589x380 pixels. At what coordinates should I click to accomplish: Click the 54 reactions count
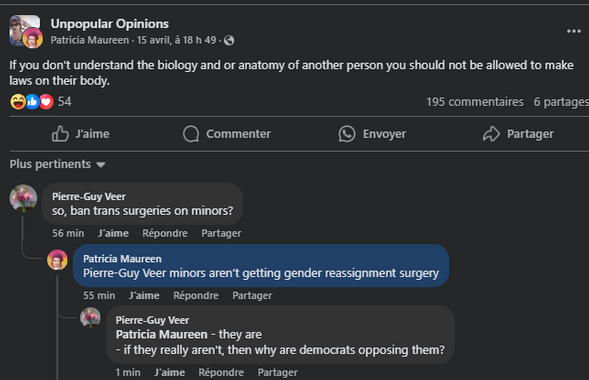click(64, 102)
